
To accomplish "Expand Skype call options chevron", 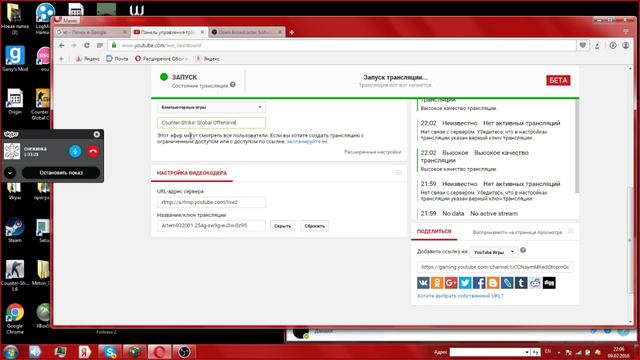I will [10, 173].
